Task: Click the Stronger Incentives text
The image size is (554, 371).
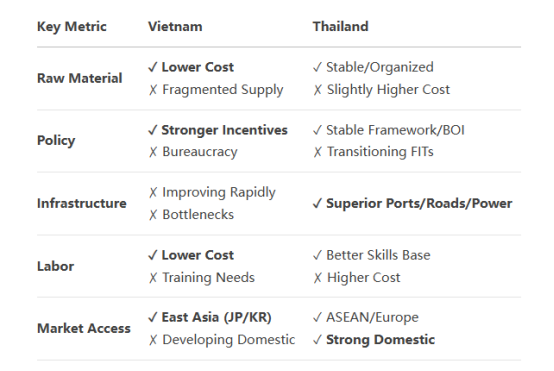Action: pyautogui.click(x=224, y=130)
